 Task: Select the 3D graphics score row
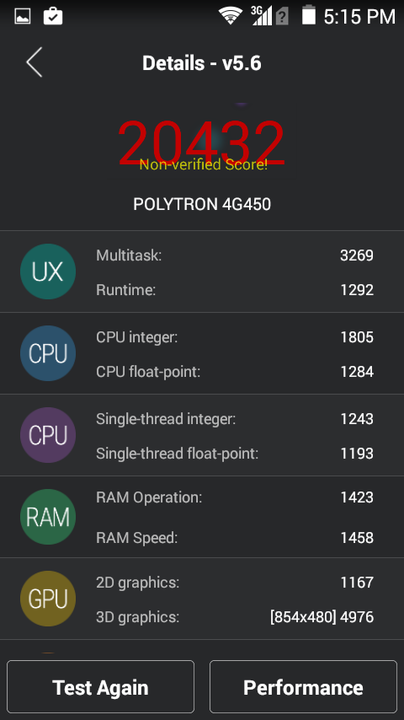(235, 617)
